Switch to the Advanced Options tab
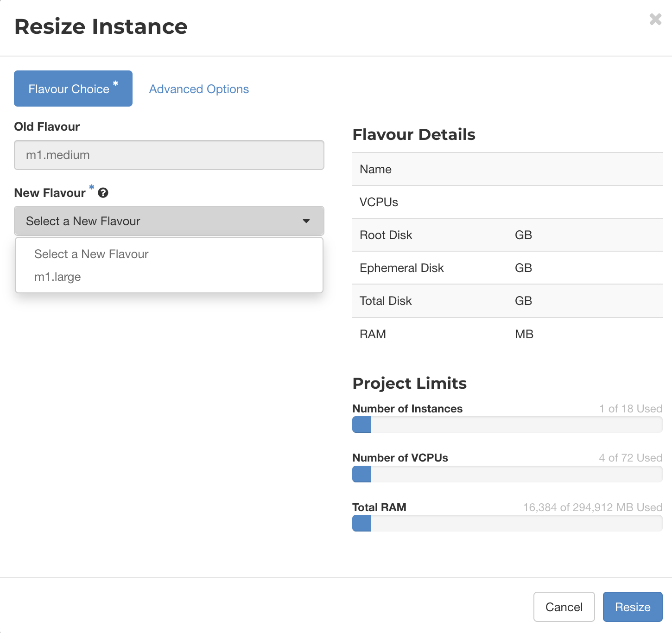Screen dimensions: 672x633 199,89
